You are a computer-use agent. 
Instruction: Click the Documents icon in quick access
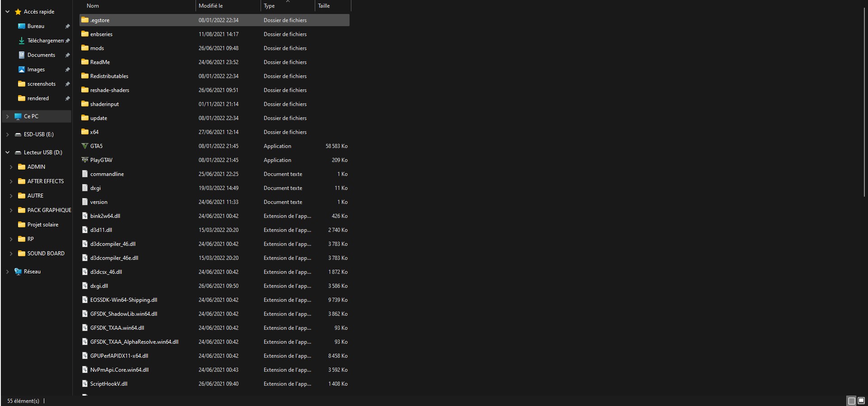coord(21,55)
